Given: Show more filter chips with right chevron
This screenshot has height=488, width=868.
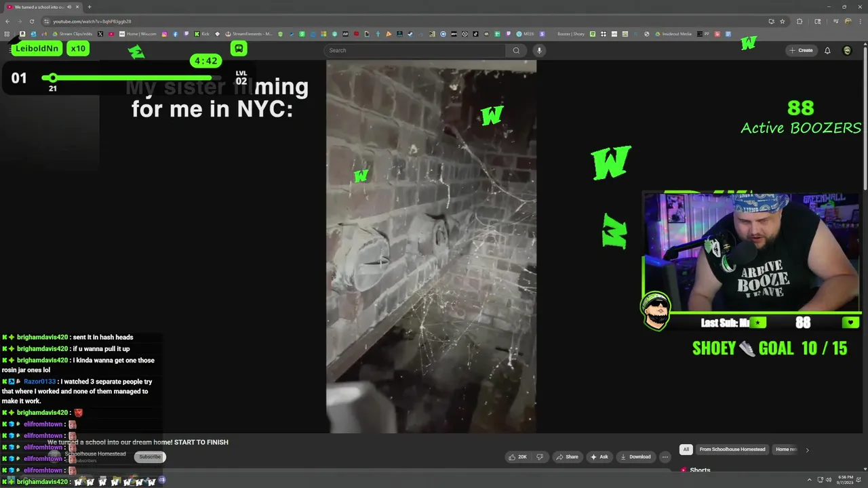Looking at the screenshot, I should point(807,449).
